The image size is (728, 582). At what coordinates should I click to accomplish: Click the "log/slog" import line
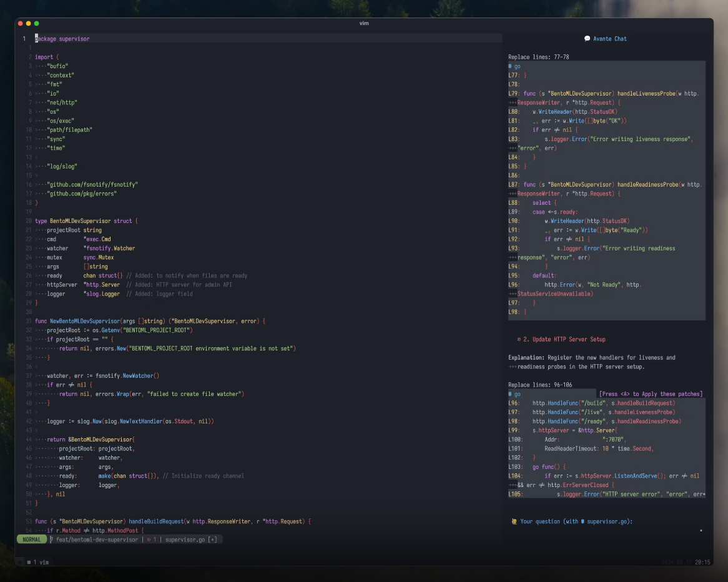pyautogui.click(x=62, y=166)
